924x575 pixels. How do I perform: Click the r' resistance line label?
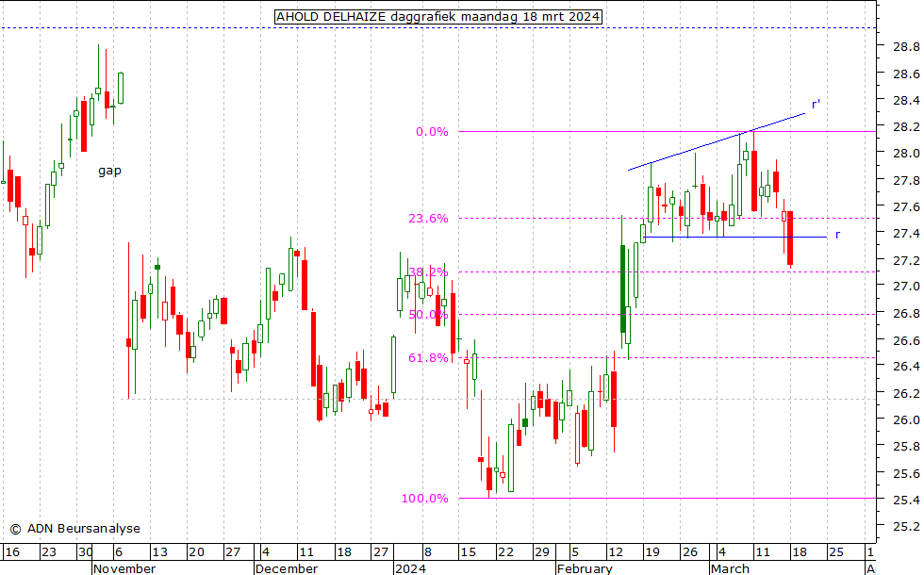[x=816, y=105]
